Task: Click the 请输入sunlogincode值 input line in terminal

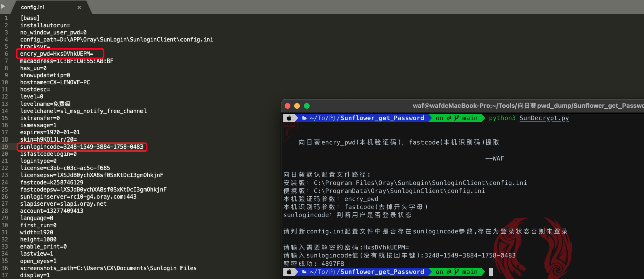Action: pyautogui.click(x=399, y=255)
